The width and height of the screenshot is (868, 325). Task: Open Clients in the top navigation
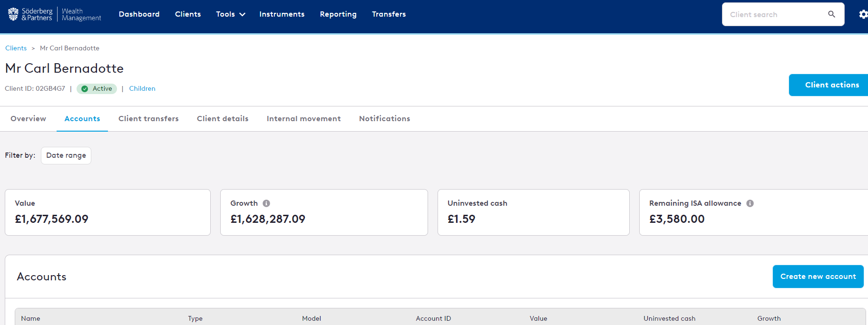[188, 14]
